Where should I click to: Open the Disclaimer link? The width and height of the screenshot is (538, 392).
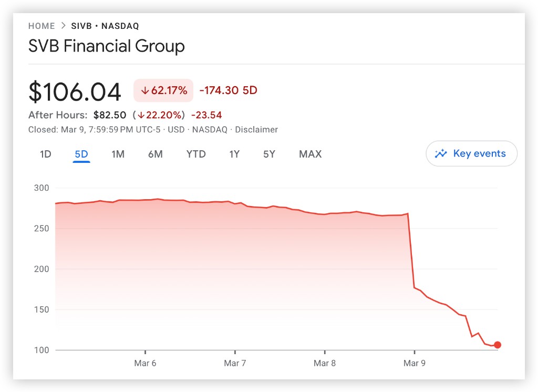[256, 129]
